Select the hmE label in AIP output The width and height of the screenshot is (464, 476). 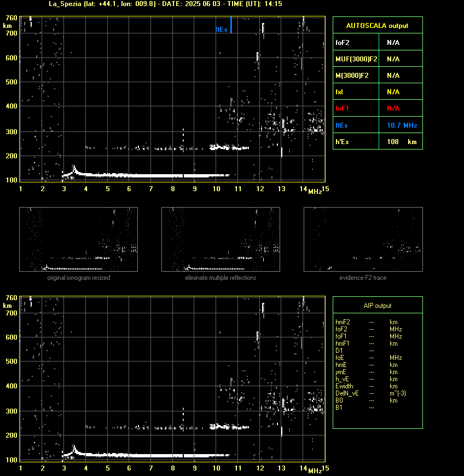(341, 365)
